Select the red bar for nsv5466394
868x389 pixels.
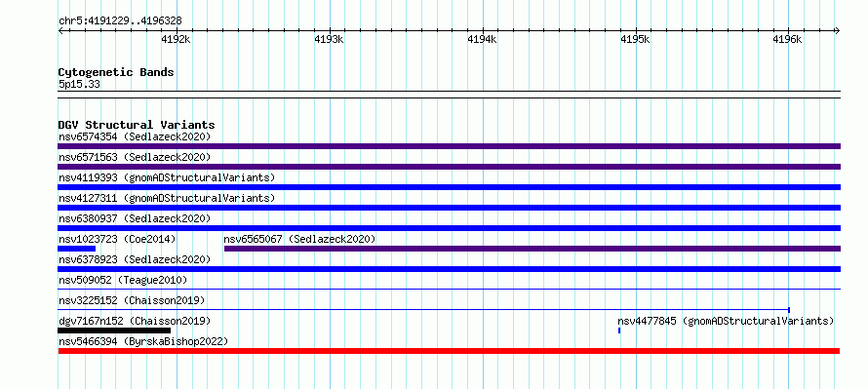[449, 351]
